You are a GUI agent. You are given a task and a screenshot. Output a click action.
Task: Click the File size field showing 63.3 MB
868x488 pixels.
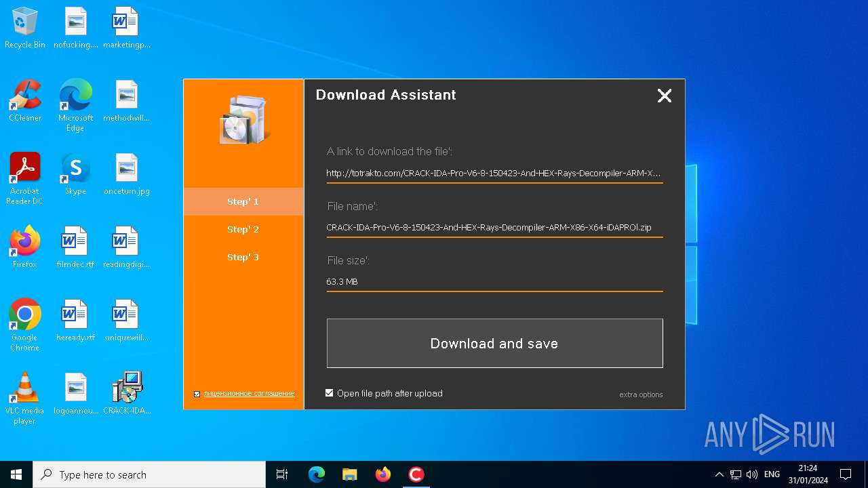coord(494,282)
